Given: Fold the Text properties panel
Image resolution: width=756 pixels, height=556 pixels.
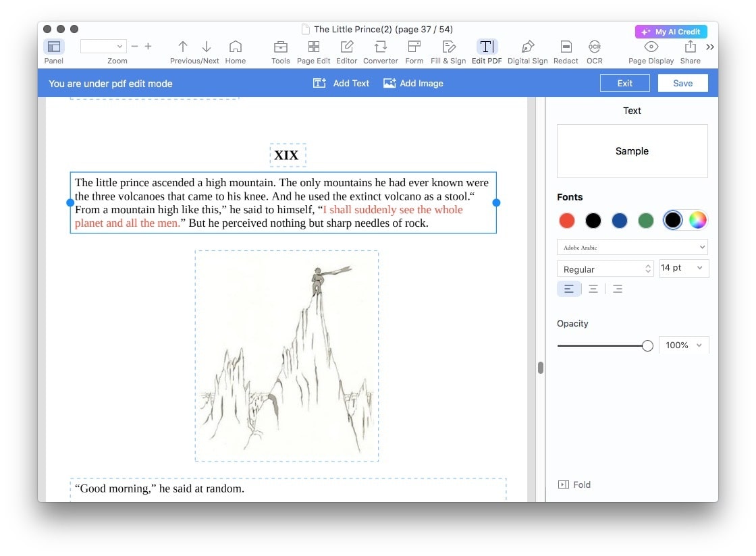Looking at the screenshot, I should pos(574,484).
